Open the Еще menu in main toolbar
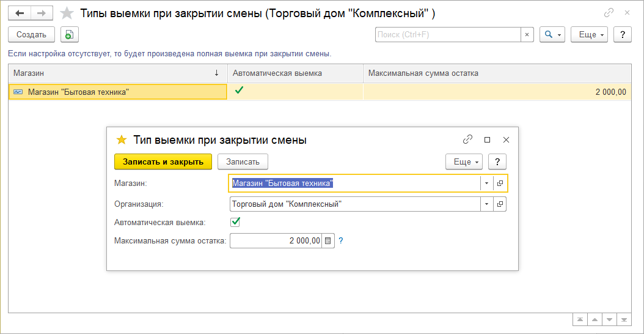The width and height of the screenshot is (644, 334). [x=589, y=35]
